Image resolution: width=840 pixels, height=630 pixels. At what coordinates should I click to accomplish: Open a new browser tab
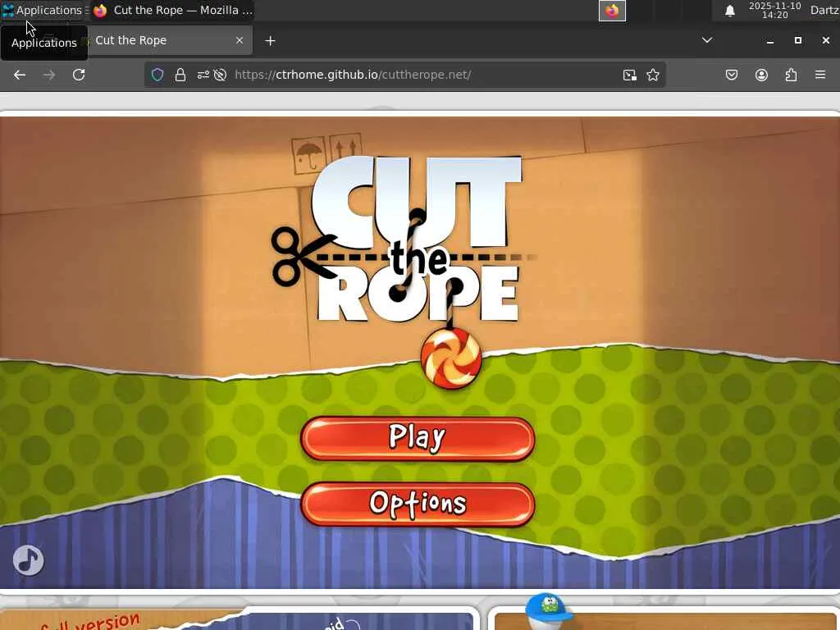coord(270,41)
